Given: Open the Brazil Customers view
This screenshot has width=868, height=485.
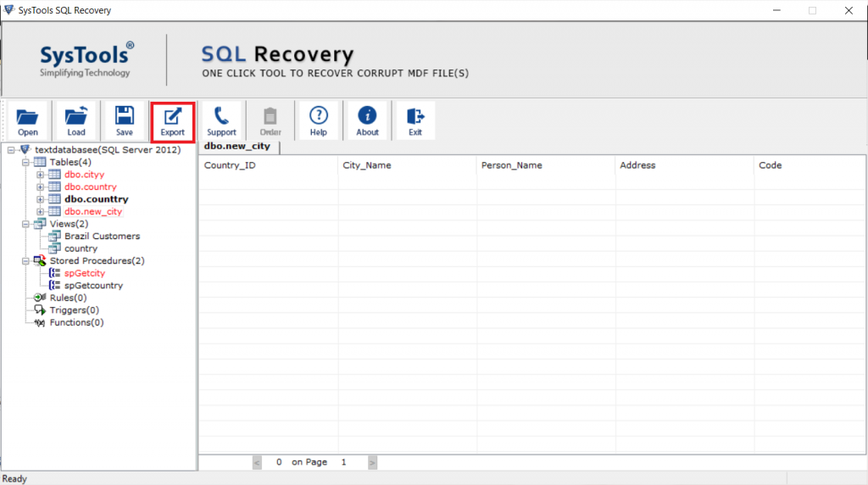Looking at the screenshot, I should point(102,236).
